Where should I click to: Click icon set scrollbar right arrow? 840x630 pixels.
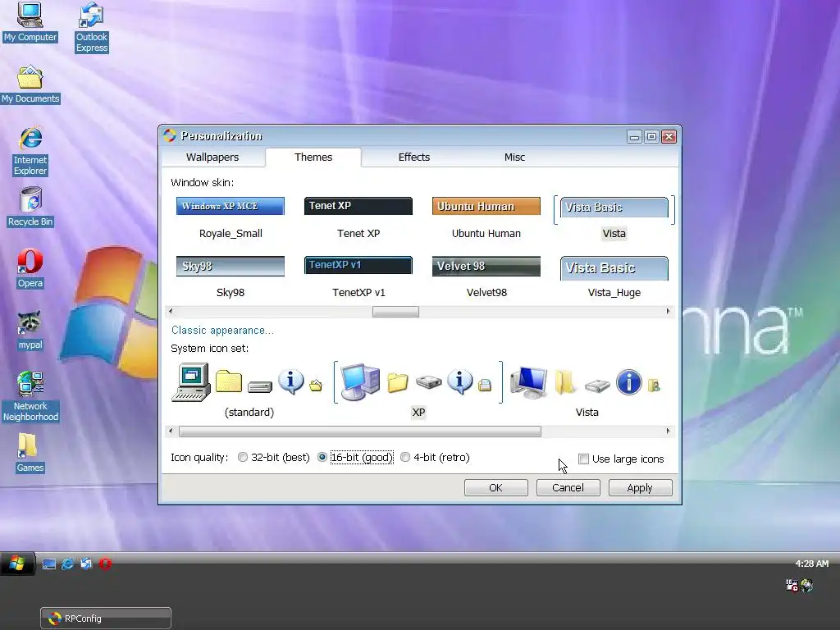pyautogui.click(x=668, y=431)
